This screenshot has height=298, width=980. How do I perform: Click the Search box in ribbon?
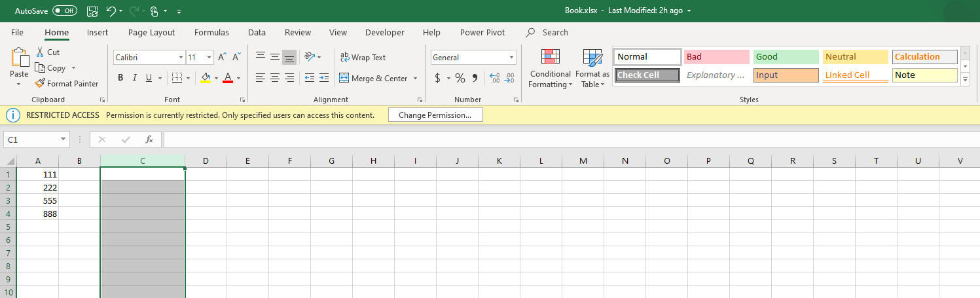547,32
